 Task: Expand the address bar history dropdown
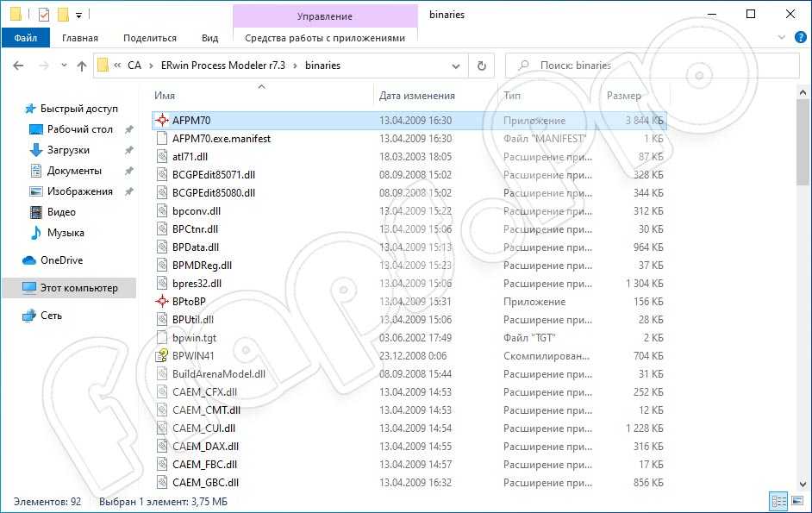point(456,66)
